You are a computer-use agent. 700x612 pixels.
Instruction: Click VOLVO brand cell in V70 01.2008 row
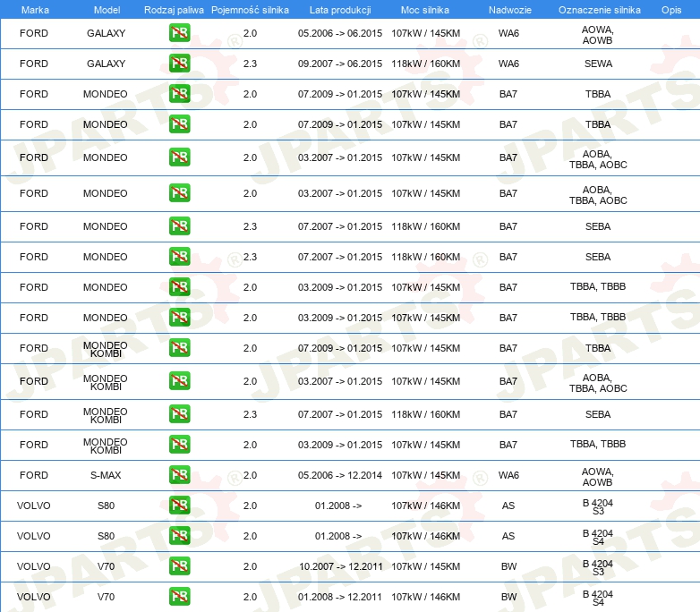(x=33, y=597)
